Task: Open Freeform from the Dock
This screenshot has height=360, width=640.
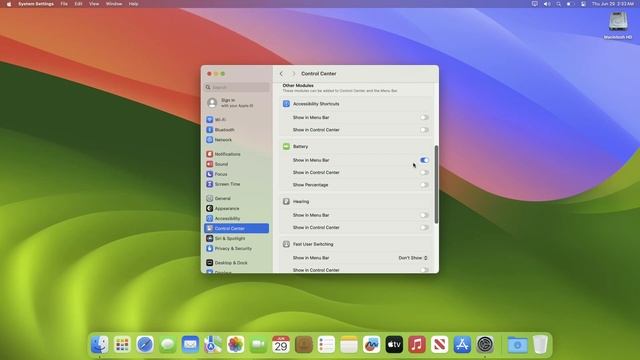Action: 371,344
